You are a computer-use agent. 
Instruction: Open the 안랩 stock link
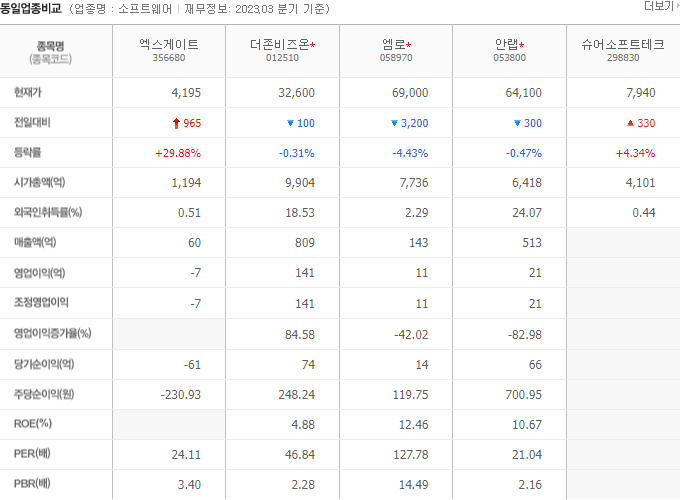[507, 44]
